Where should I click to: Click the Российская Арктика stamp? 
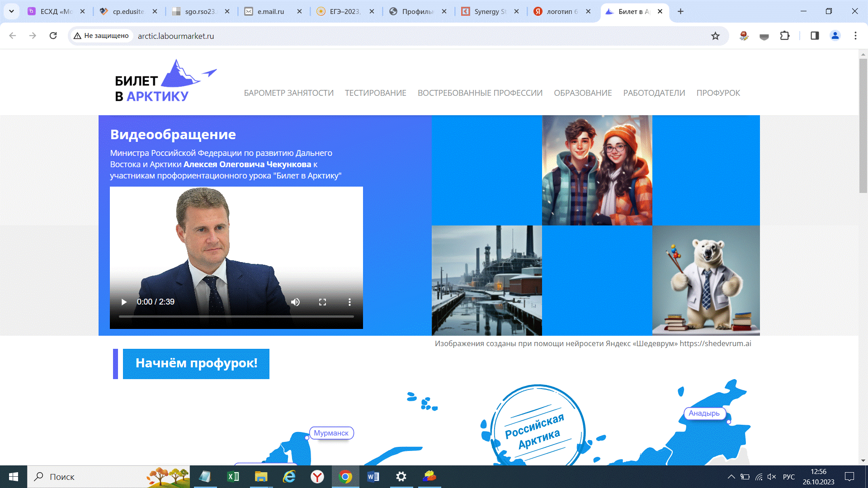click(537, 426)
